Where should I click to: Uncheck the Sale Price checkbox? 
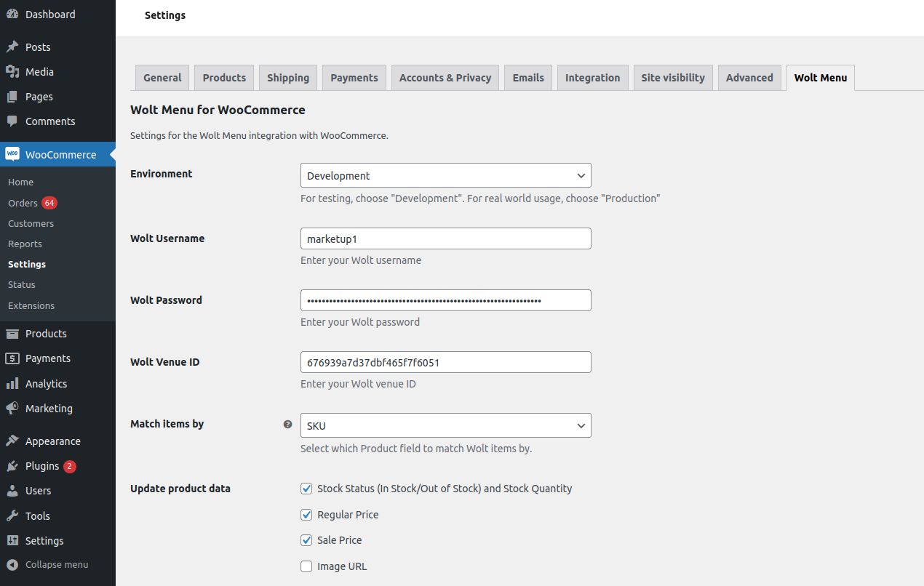point(306,540)
